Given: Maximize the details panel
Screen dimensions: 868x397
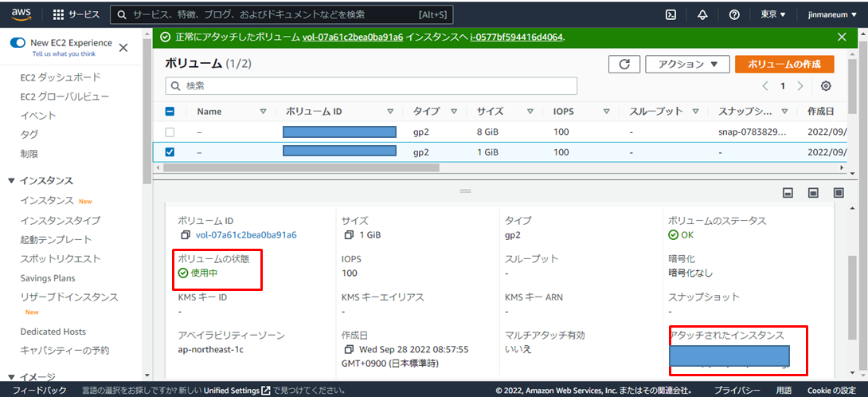Looking at the screenshot, I should coord(839,192).
